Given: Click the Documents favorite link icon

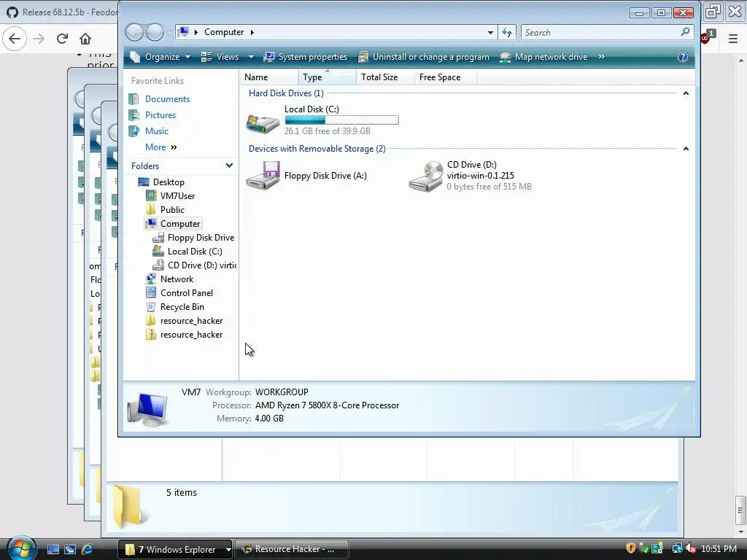Looking at the screenshot, I should (x=134, y=99).
